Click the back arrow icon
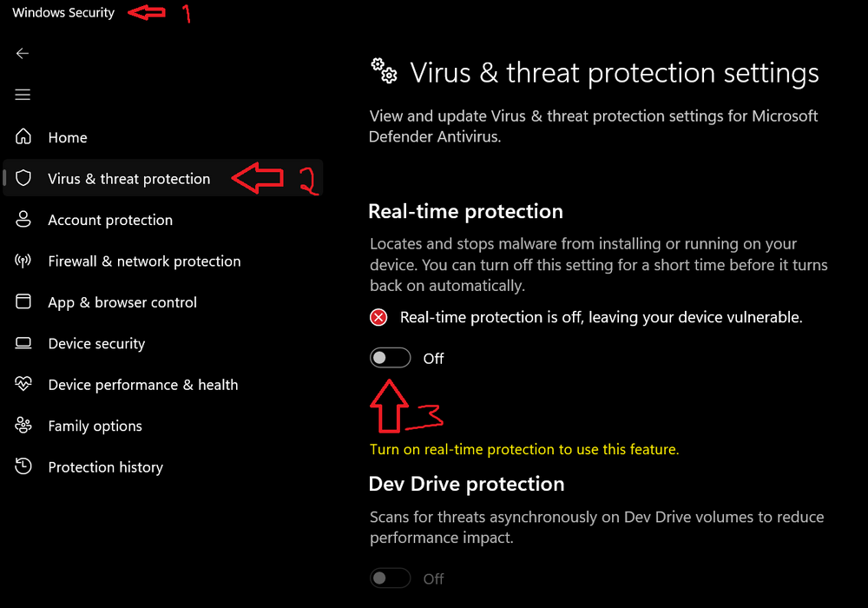Image resolution: width=868 pixels, height=608 pixels. 23,54
